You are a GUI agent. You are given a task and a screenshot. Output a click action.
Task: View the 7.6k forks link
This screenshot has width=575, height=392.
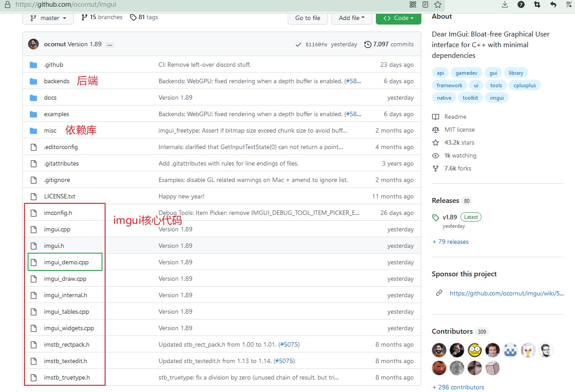coord(452,168)
